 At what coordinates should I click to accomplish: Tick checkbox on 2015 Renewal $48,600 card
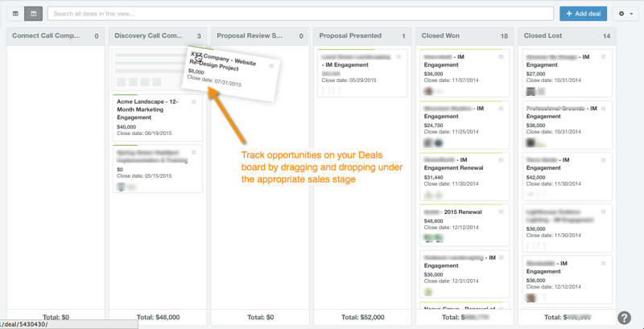(501, 212)
